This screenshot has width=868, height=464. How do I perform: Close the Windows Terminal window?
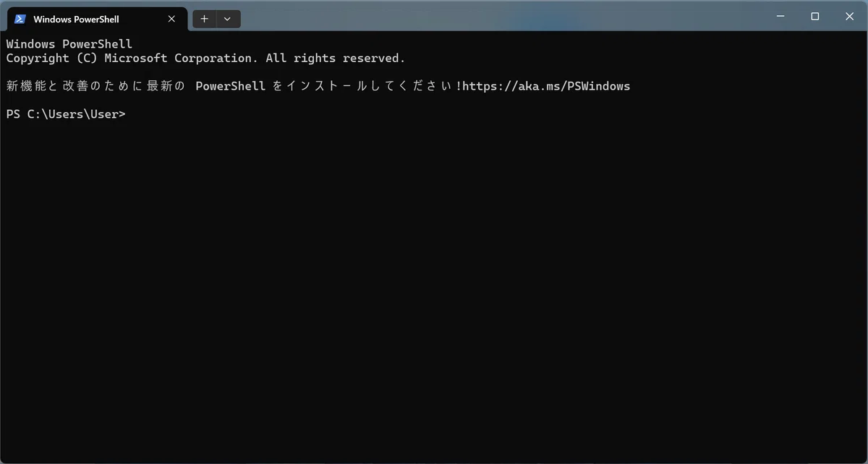850,16
